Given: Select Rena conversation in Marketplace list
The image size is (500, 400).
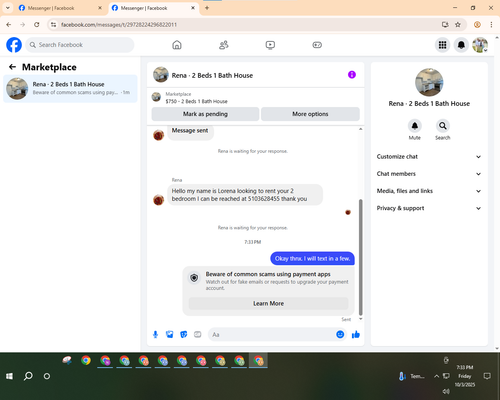Looking at the screenshot, I should pyautogui.click(x=70, y=88).
